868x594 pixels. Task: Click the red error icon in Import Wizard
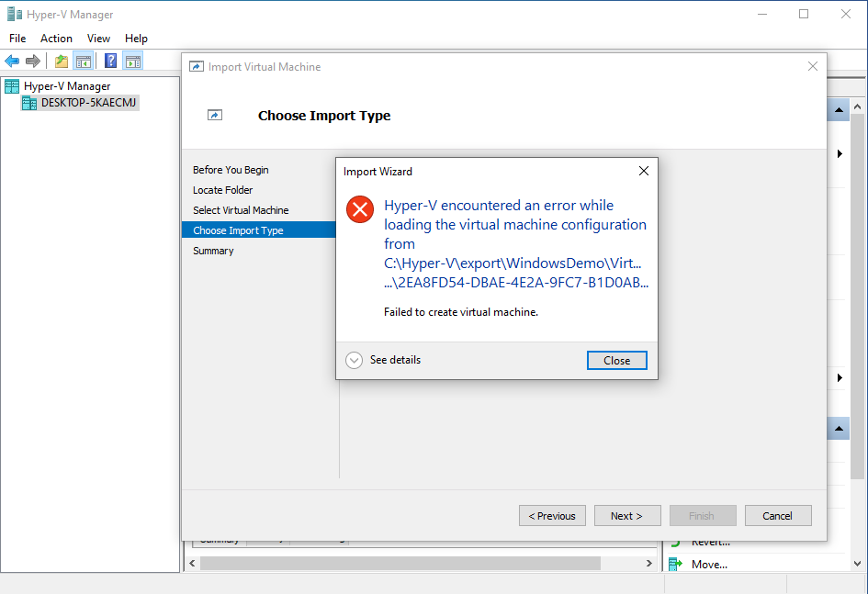coord(360,209)
